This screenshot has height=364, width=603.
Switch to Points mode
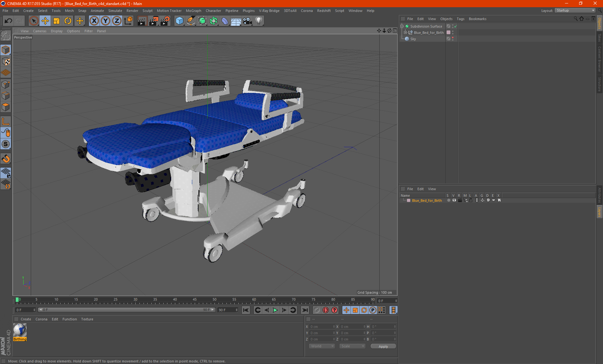tap(6, 84)
